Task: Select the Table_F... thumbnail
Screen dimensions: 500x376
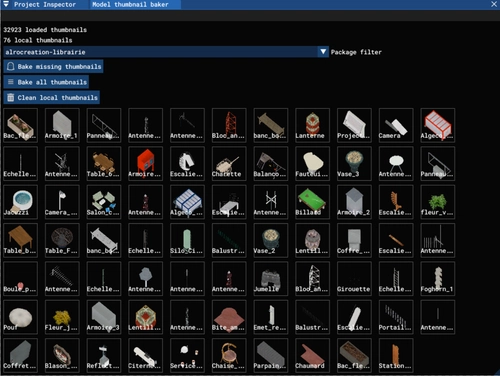Action: tap(62, 240)
